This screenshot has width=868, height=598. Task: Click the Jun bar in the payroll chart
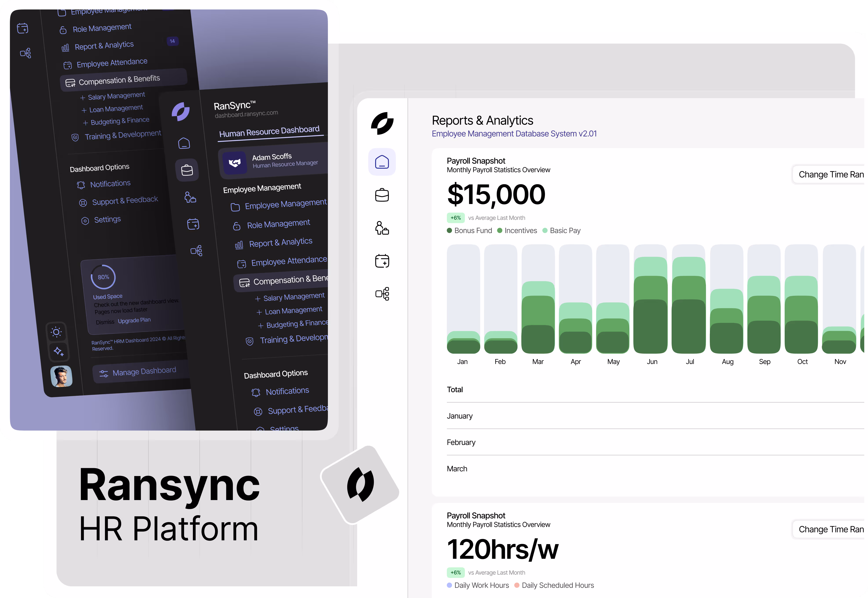pos(651,299)
